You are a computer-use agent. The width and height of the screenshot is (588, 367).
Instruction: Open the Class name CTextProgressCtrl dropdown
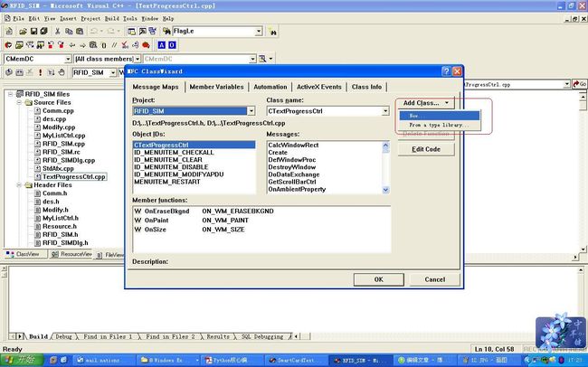(x=385, y=111)
